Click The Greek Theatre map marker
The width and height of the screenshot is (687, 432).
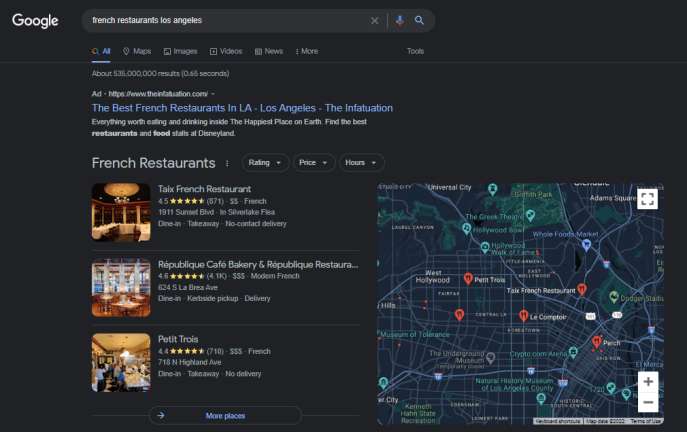530,215
